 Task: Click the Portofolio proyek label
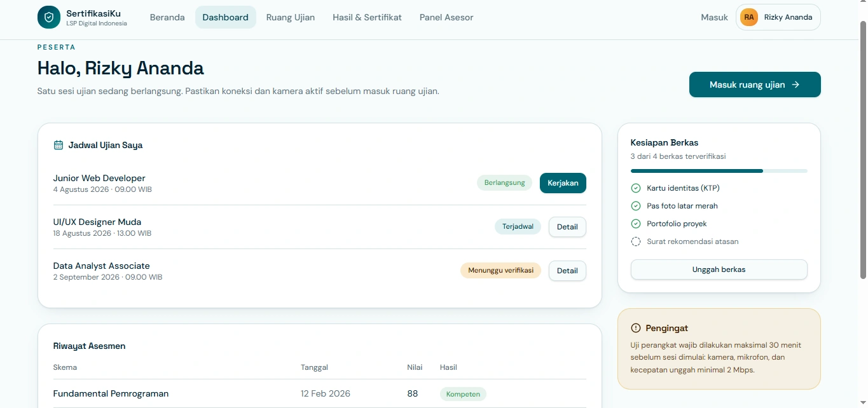coord(677,224)
